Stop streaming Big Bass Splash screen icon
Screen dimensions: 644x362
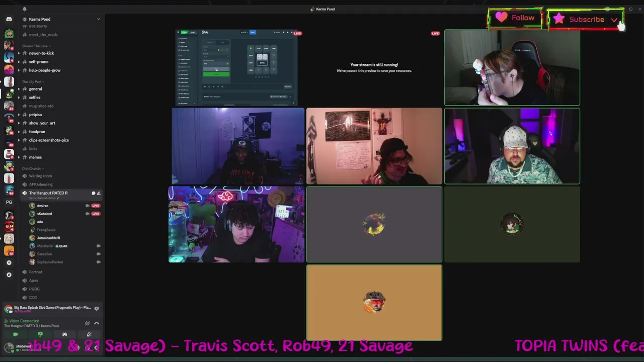click(97, 309)
